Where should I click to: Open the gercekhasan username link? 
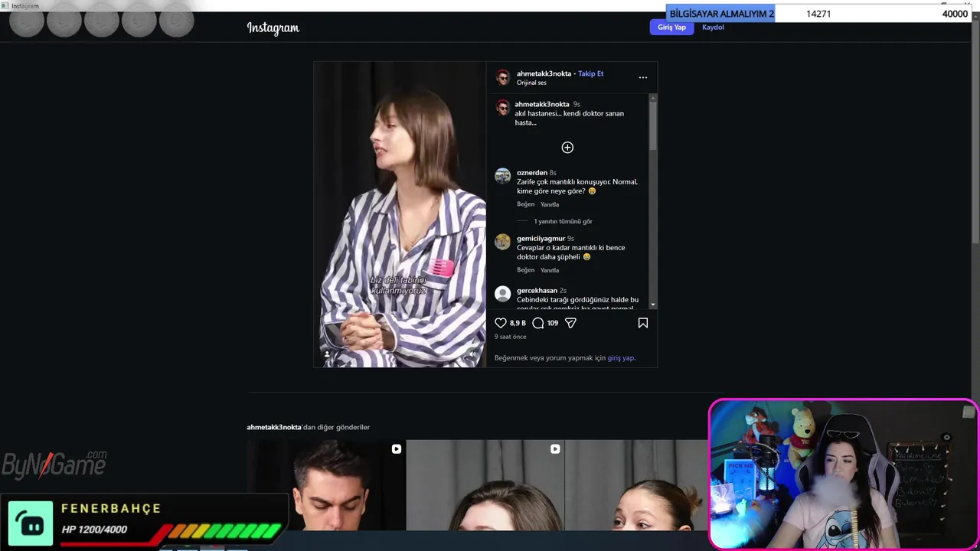(x=537, y=291)
